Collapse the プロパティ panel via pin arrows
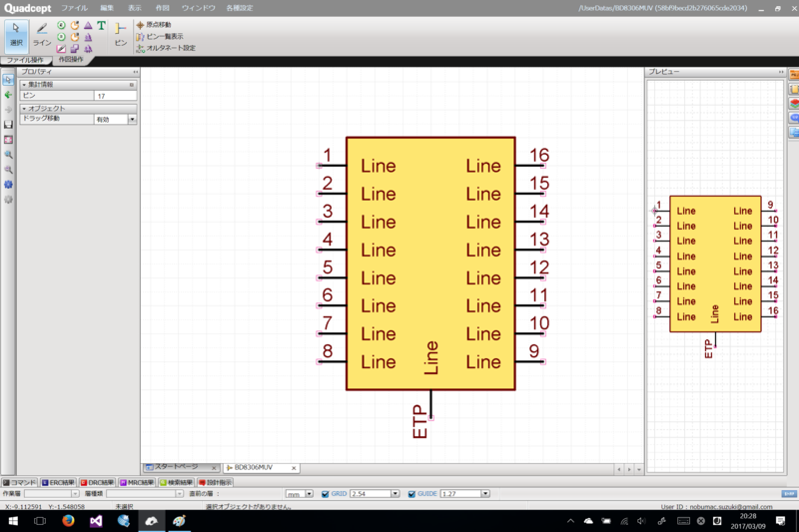Image resolution: width=799 pixels, height=532 pixels. click(x=135, y=72)
